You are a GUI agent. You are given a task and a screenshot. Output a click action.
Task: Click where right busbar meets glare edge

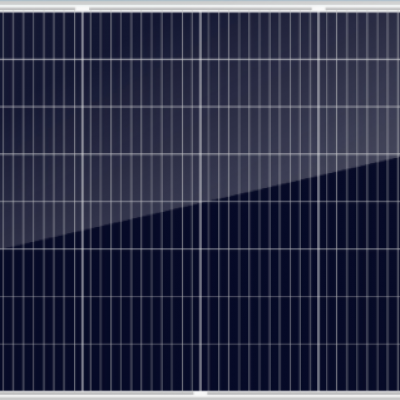click(318, 175)
